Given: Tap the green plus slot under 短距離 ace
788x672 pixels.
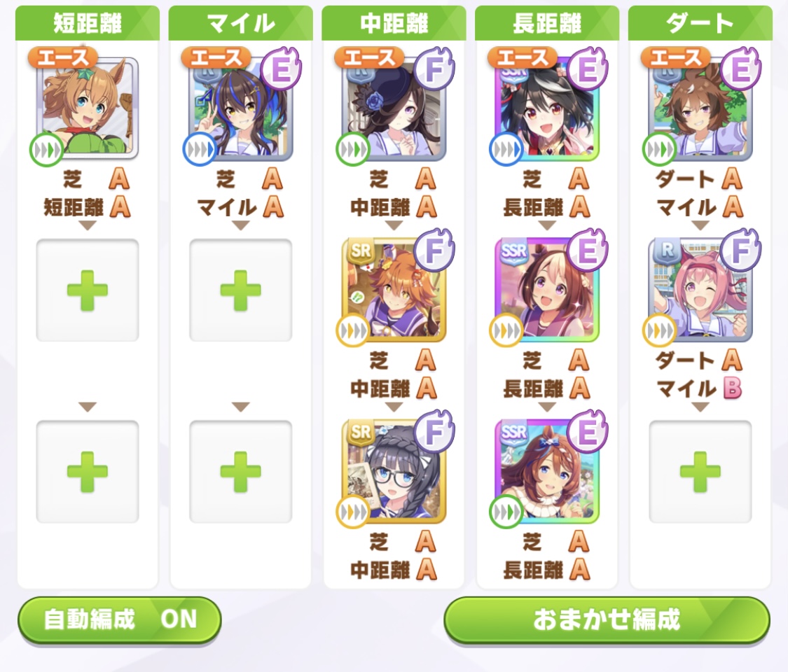Looking at the screenshot, I should coord(88,290).
